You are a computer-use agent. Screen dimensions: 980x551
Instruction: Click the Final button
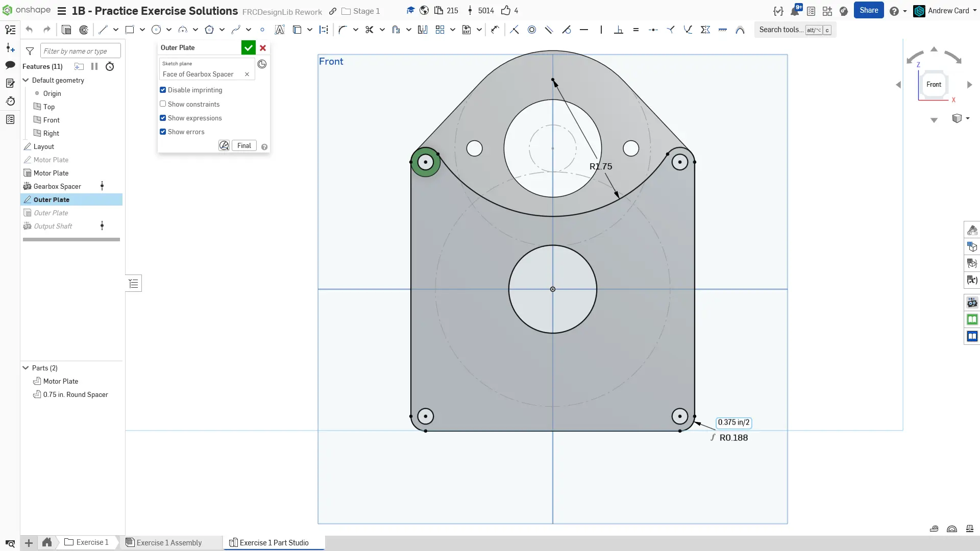[x=244, y=145]
